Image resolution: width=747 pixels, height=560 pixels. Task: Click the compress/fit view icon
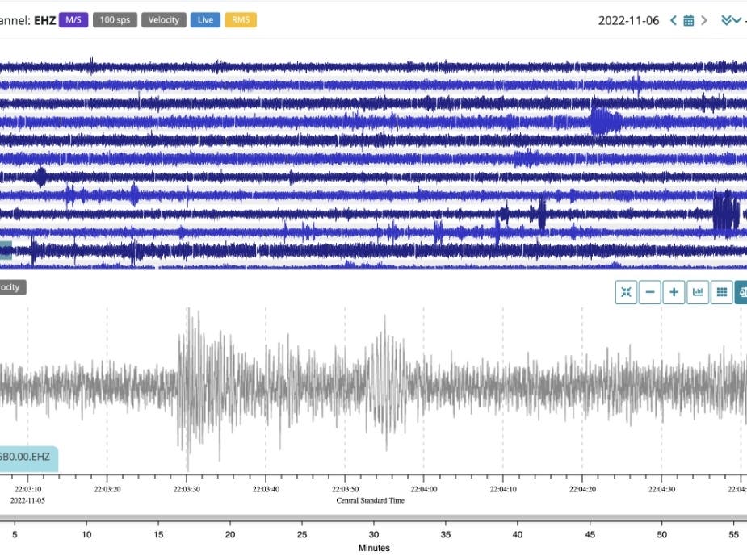(x=626, y=293)
